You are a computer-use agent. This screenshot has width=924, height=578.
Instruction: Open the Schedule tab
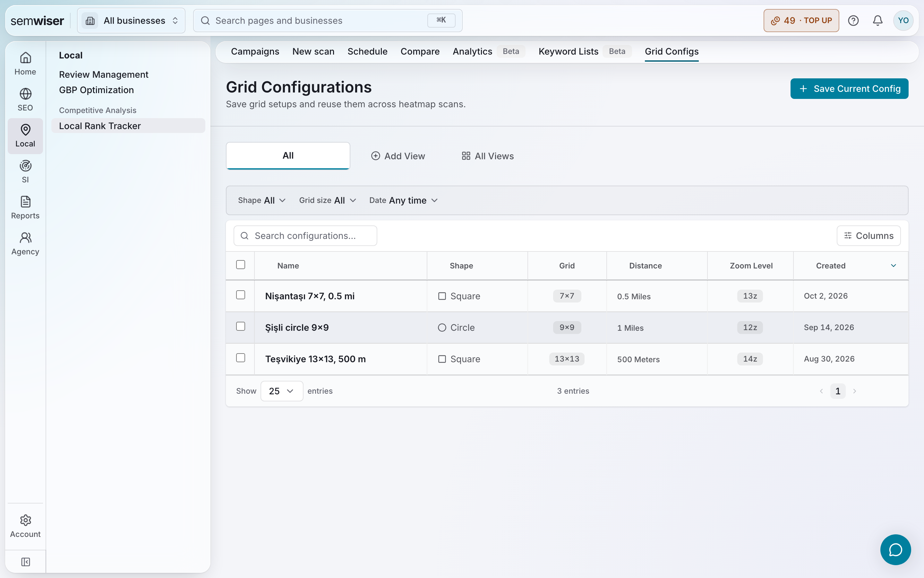tap(367, 51)
